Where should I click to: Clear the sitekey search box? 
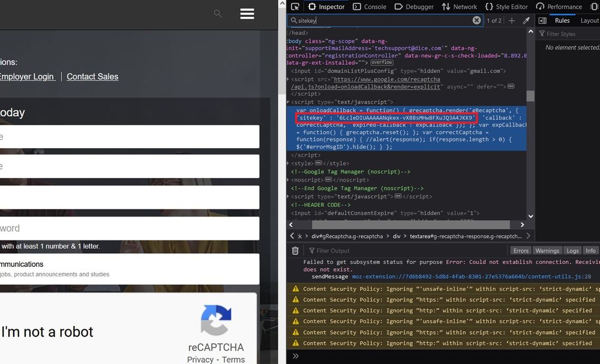tap(476, 20)
